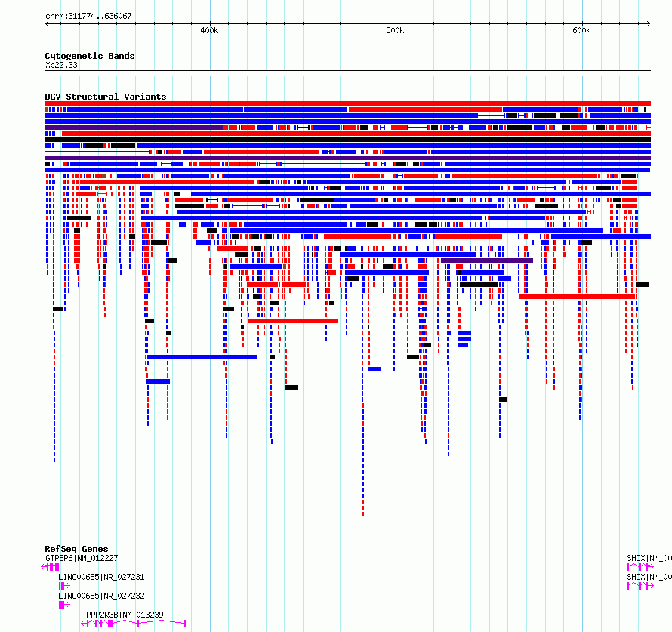The height and width of the screenshot is (632, 672).
Task: Click the LINC00685|NR_027231 gene label
Action: pyautogui.click(x=101, y=577)
